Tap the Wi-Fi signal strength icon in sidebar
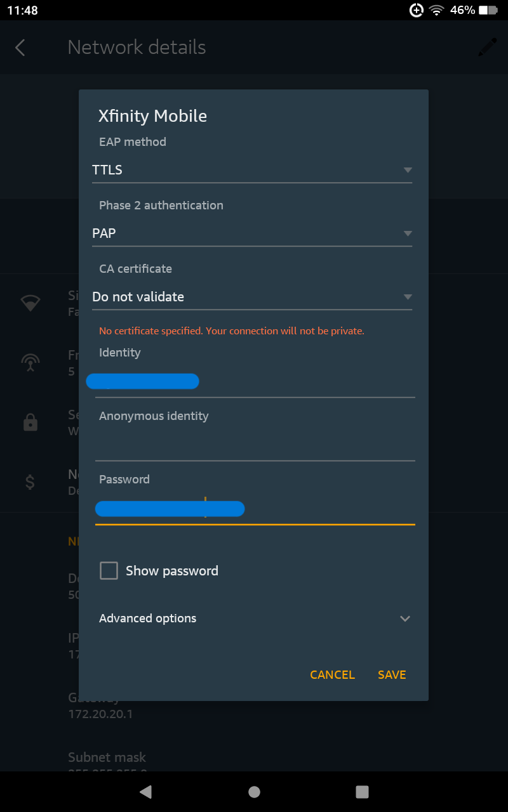The width and height of the screenshot is (508, 812). coord(30,303)
